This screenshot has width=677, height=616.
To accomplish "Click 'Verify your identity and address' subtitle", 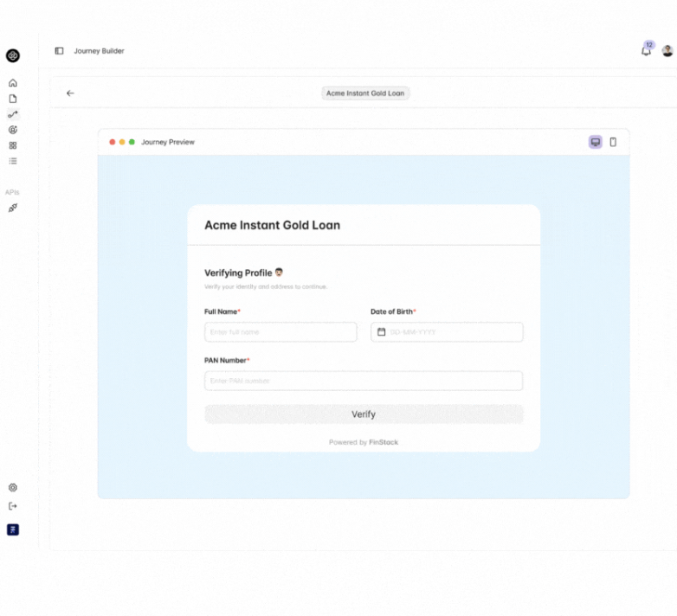I will tap(266, 286).
